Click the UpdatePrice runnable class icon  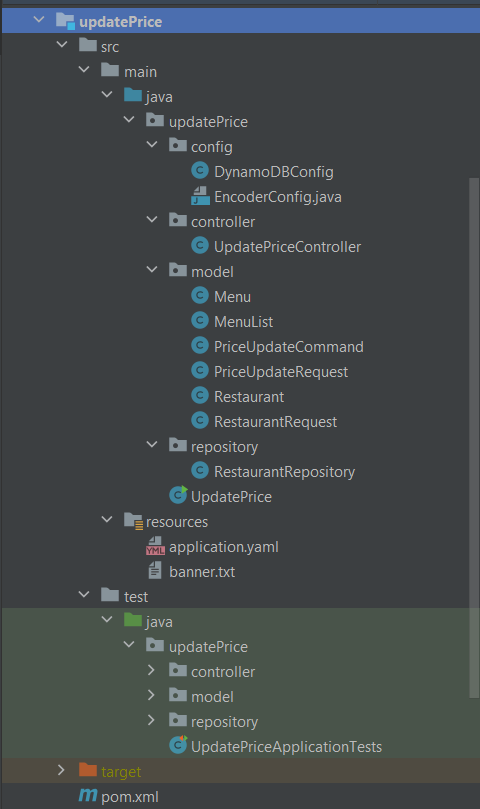(x=178, y=496)
